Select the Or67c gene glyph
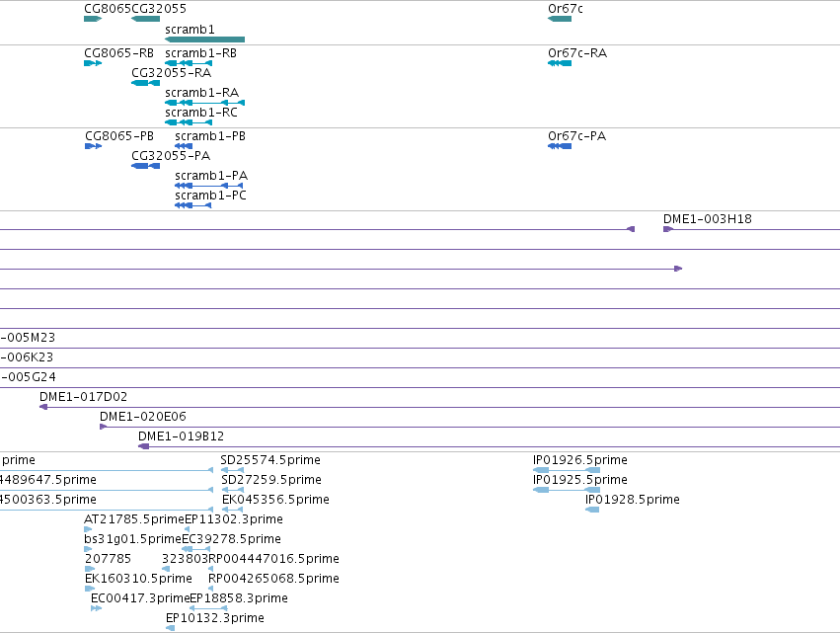This screenshot has width=840, height=633. pyautogui.click(x=560, y=19)
